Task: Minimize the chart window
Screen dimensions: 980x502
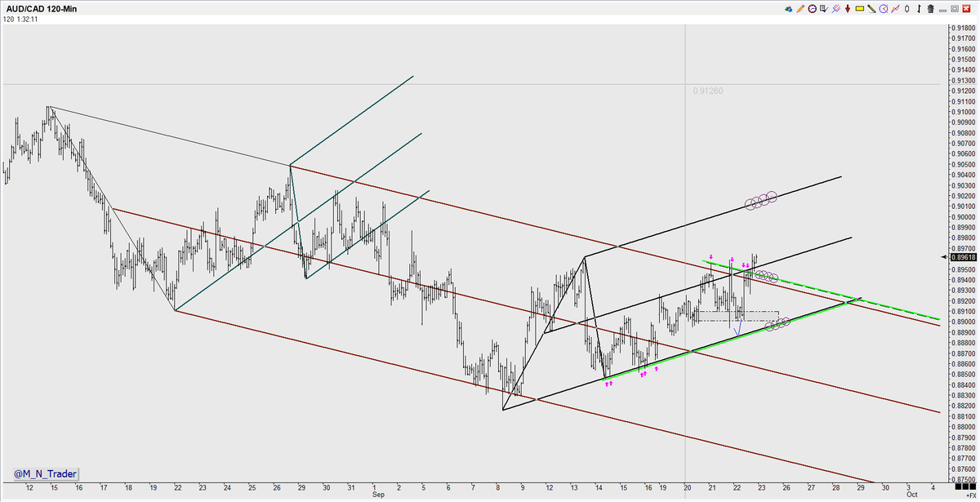Action: tap(942, 10)
